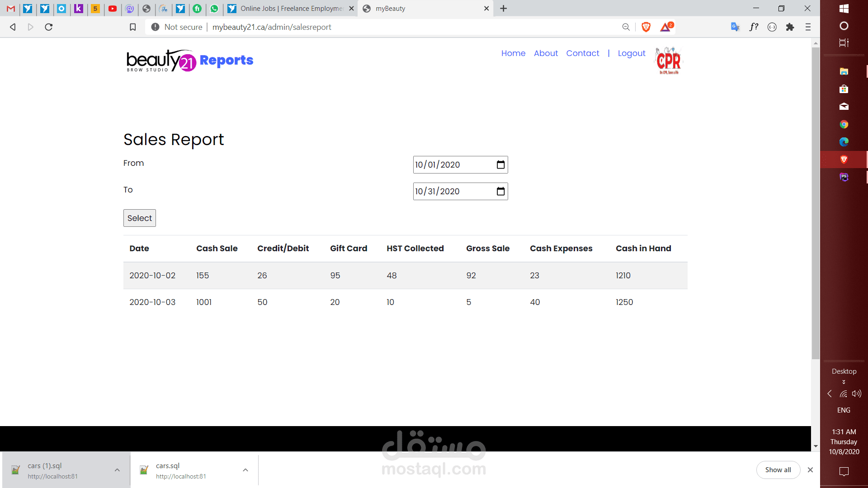Open a new browser tab
The width and height of the screenshot is (868, 488).
click(504, 9)
